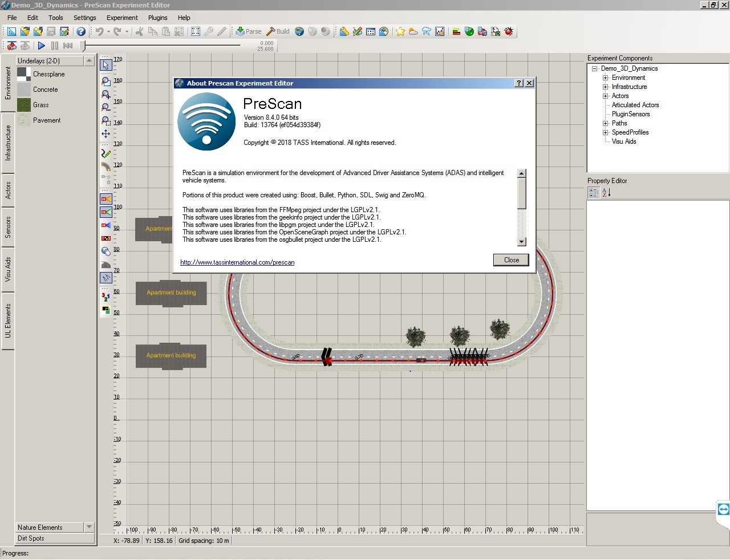Rewind simulation to start
The image size is (730, 560).
(68, 46)
